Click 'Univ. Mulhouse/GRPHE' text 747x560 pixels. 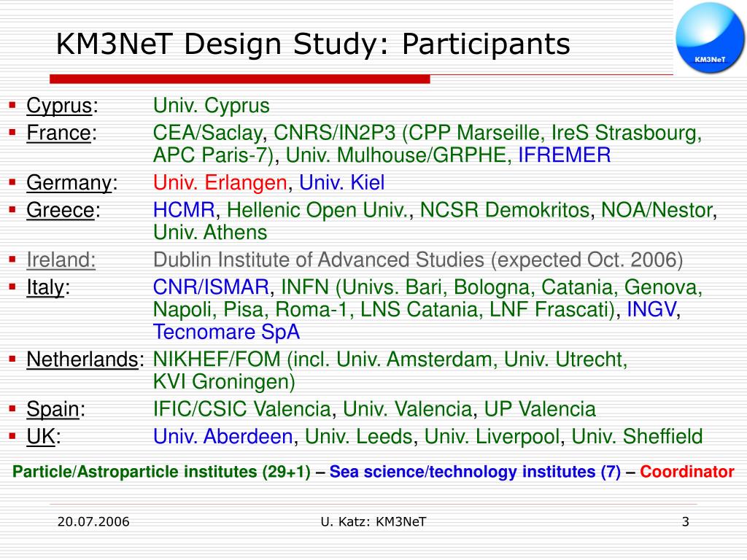point(396,155)
